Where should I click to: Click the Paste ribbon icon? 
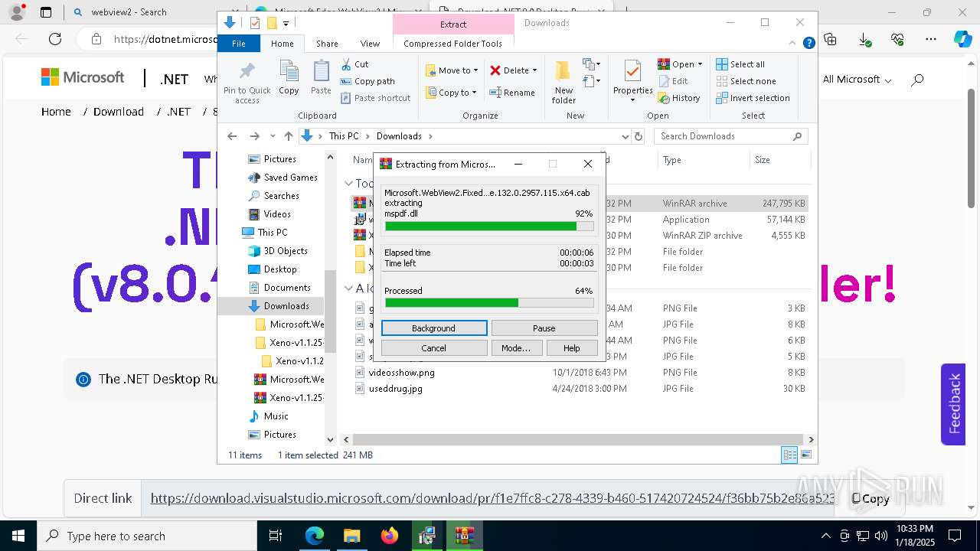[321, 79]
